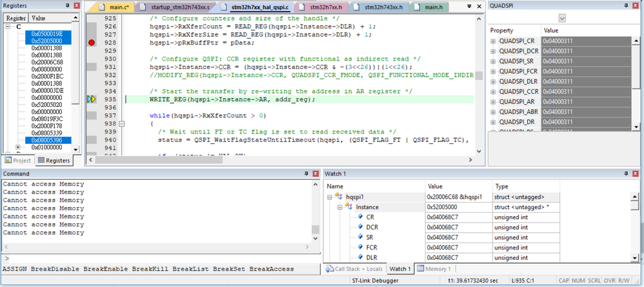Click the current-statement arrow at line 935
The height and width of the screenshot is (287, 644).
pyautogui.click(x=92, y=99)
